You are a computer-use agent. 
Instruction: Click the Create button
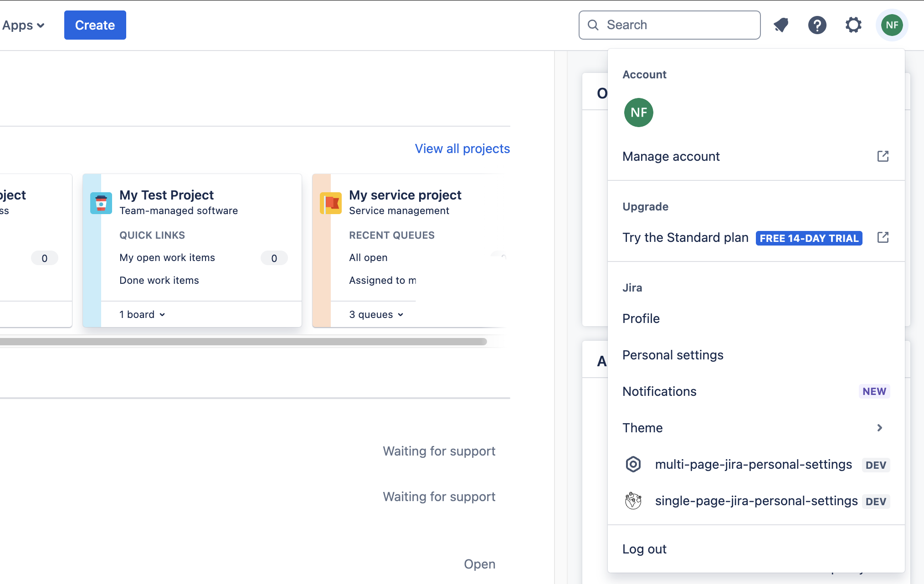pyautogui.click(x=94, y=25)
